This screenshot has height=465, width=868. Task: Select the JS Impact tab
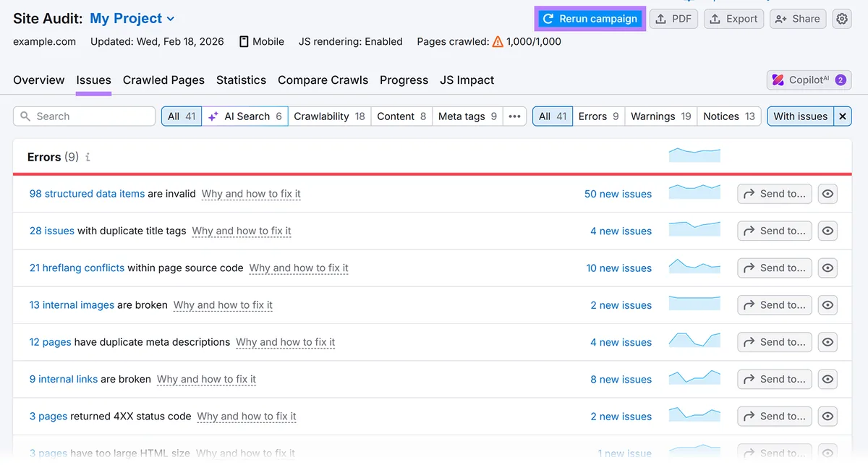point(467,80)
